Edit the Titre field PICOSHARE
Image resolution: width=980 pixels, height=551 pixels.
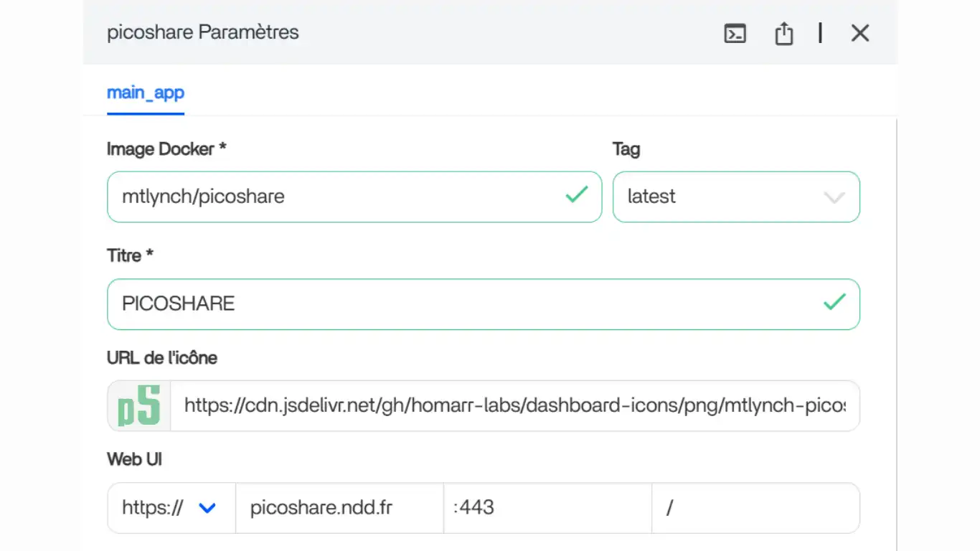484,304
